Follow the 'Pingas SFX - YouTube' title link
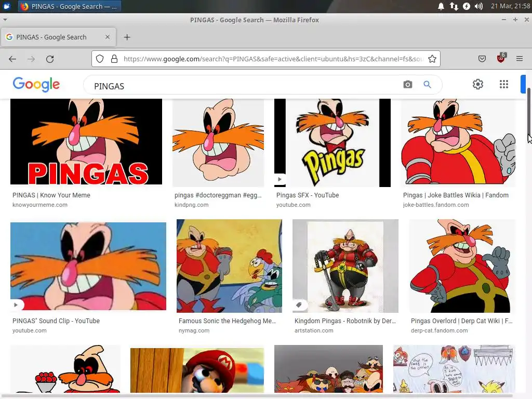The height and width of the screenshot is (399, 532). click(x=308, y=195)
